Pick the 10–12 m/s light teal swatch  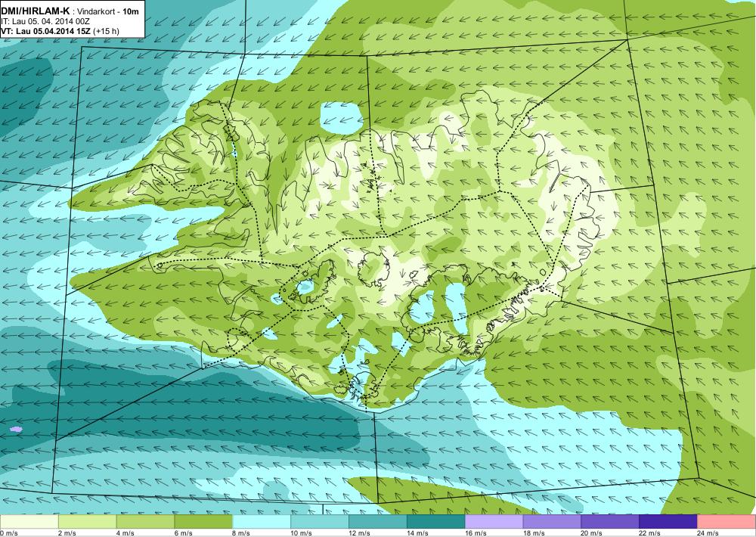(x=320, y=522)
